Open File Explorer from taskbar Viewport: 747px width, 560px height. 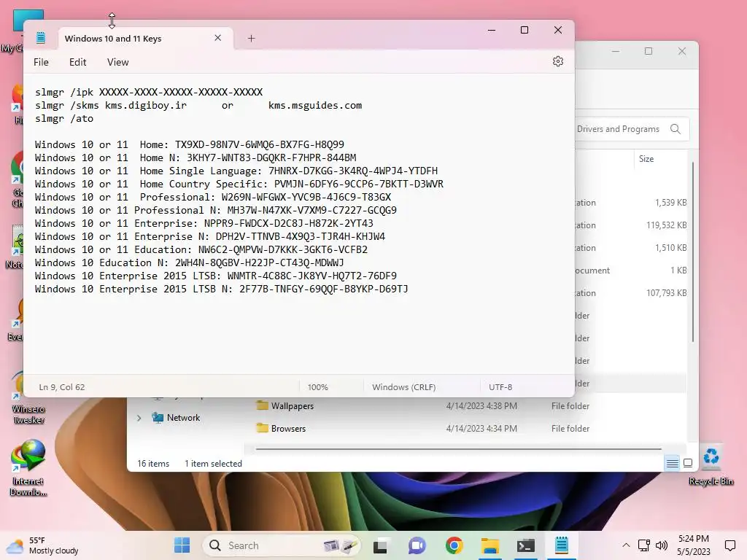click(x=489, y=545)
